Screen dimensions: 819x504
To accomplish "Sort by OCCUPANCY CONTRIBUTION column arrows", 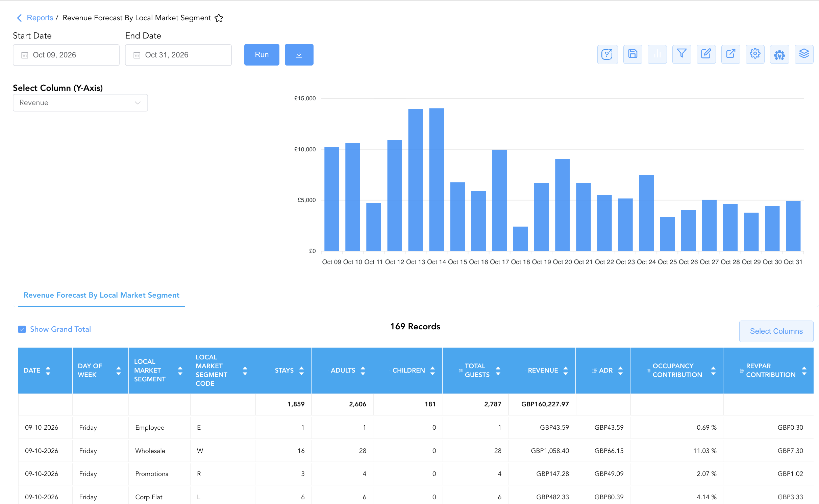I will point(713,371).
